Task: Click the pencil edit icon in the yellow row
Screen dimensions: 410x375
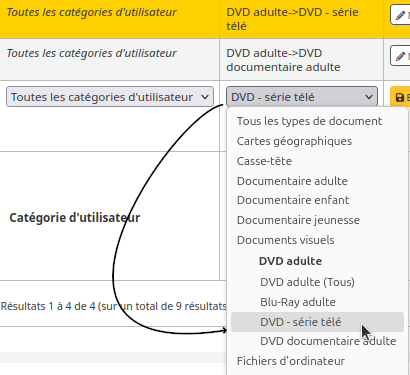Action: pyautogui.click(x=400, y=15)
